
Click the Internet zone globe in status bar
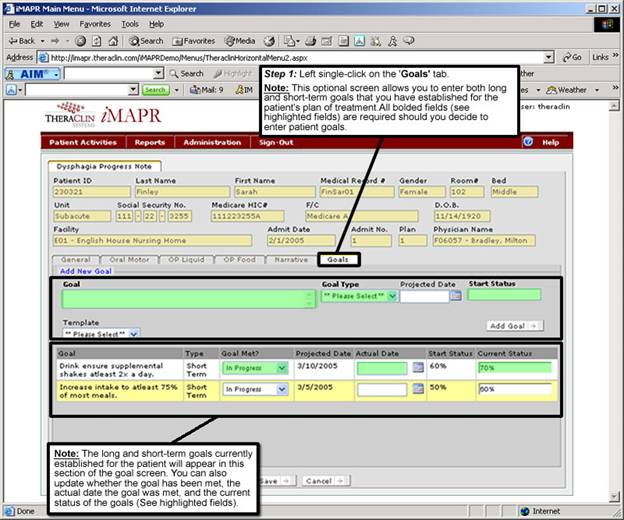[x=525, y=511]
